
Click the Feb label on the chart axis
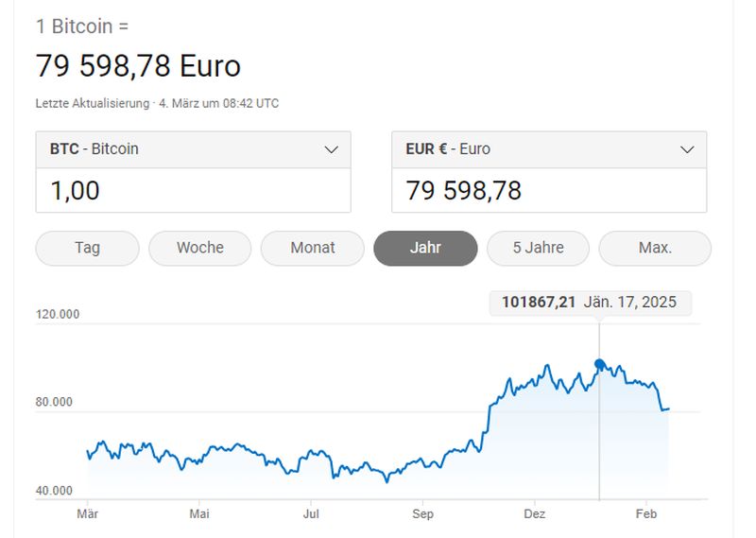645,514
